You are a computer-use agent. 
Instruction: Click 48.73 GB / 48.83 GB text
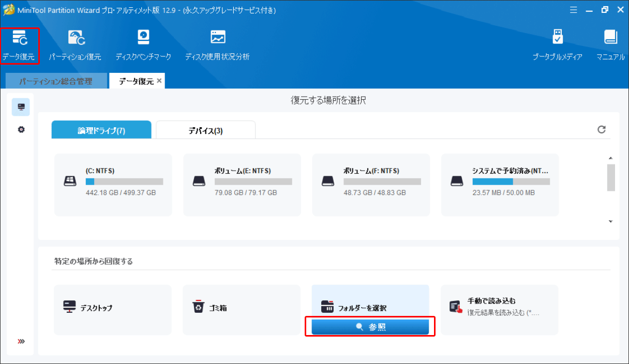pyautogui.click(x=375, y=192)
